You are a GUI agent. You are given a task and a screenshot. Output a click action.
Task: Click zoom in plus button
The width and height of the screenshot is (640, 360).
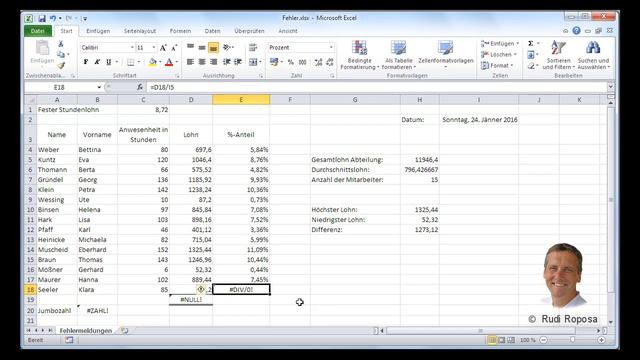(x=601, y=340)
